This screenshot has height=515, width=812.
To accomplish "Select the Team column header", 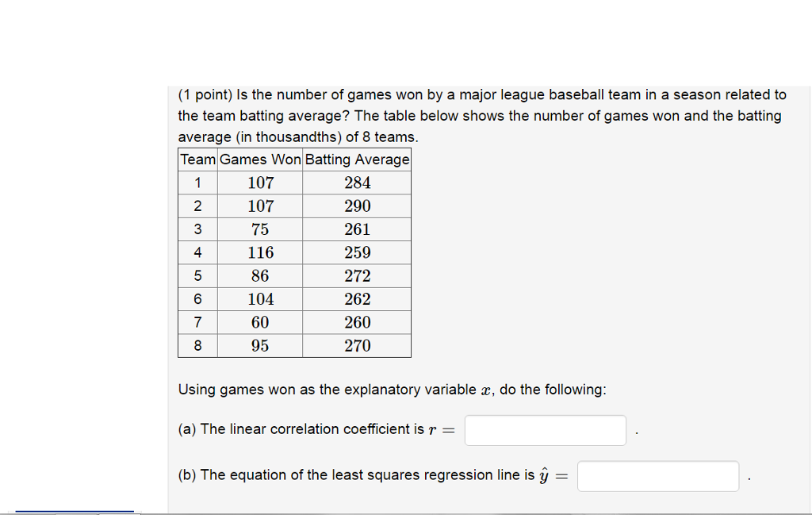I will coord(197,159).
